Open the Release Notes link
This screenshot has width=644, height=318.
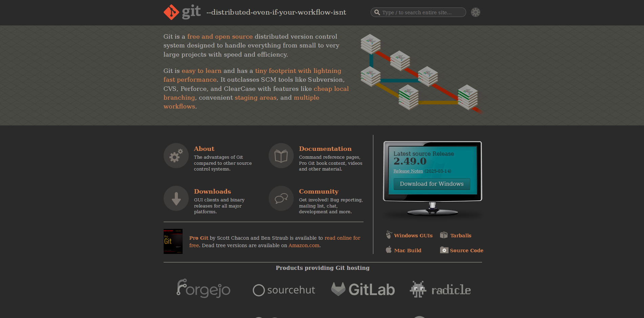[408, 171]
